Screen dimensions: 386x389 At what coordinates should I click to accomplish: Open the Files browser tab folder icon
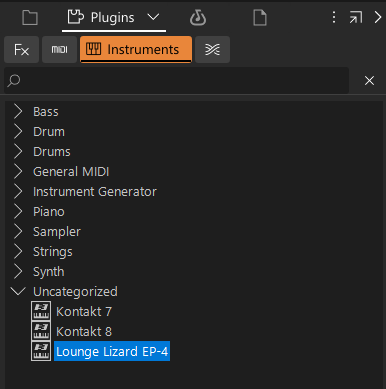pyautogui.click(x=30, y=17)
